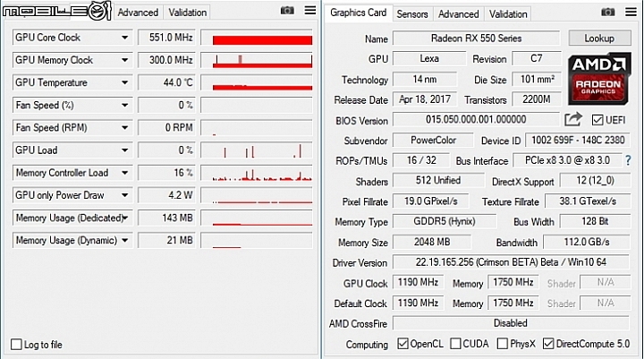This screenshot has height=359, width=644.
Task: Click the 0 RPM fan speed value
Action: [x=167, y=128]
